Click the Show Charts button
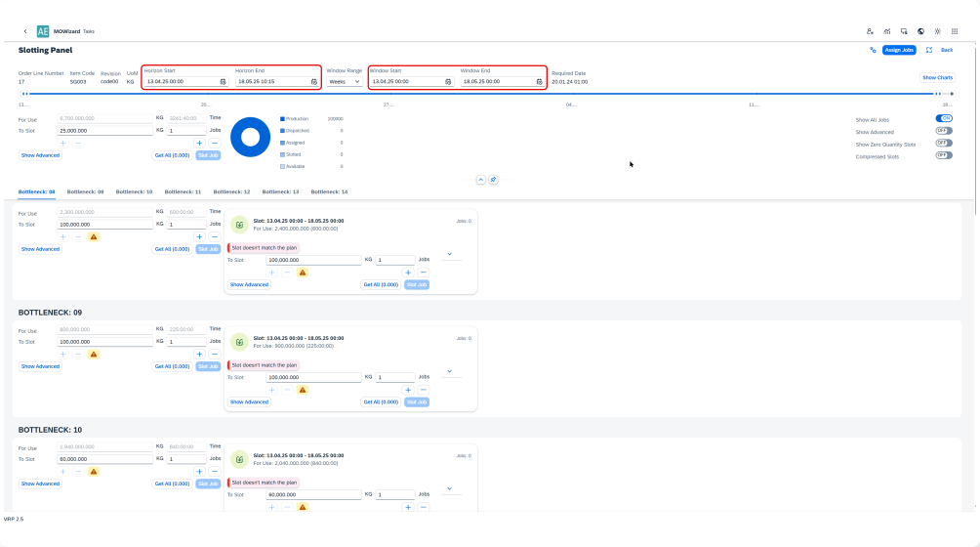980x547 pixels. 937,77
